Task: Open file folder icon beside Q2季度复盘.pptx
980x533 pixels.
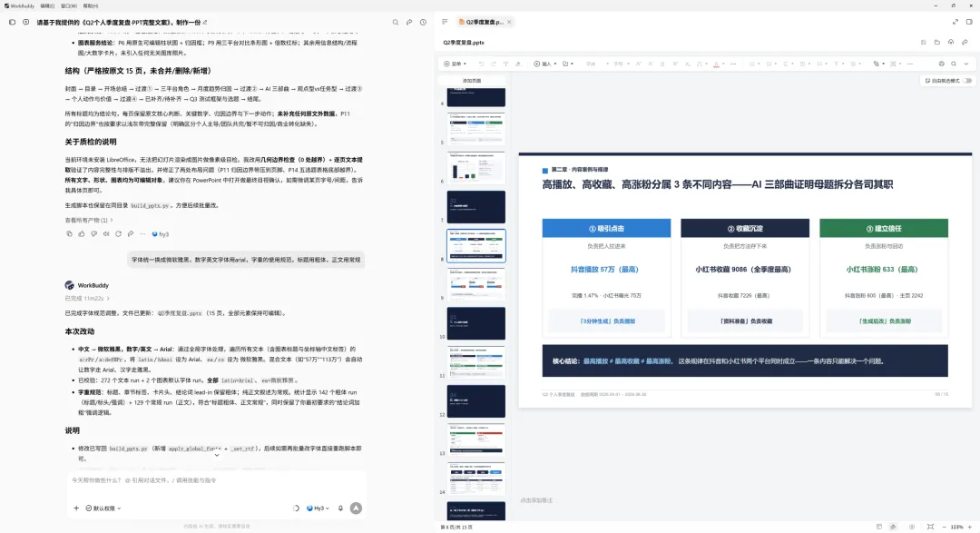Action: point(936,43)
